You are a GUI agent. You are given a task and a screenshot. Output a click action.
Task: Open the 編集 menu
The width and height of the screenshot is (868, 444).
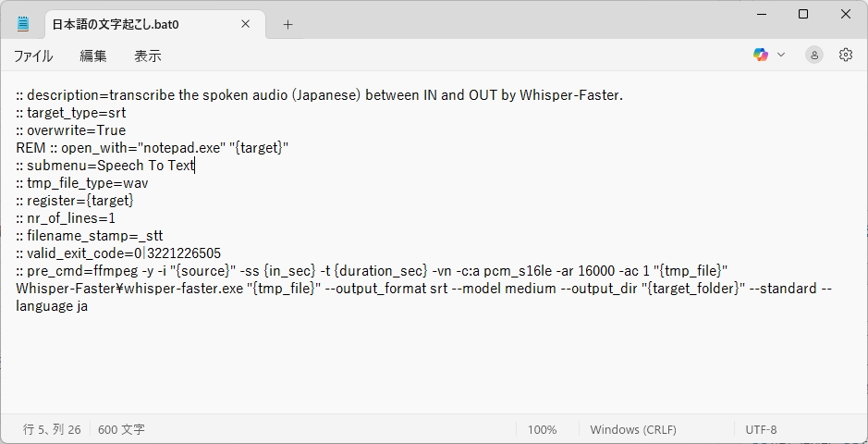93,55
